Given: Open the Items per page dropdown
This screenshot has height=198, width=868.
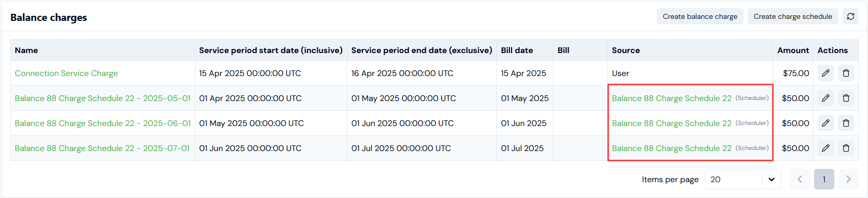Looking at the screenshot, I should click(743, 179).
